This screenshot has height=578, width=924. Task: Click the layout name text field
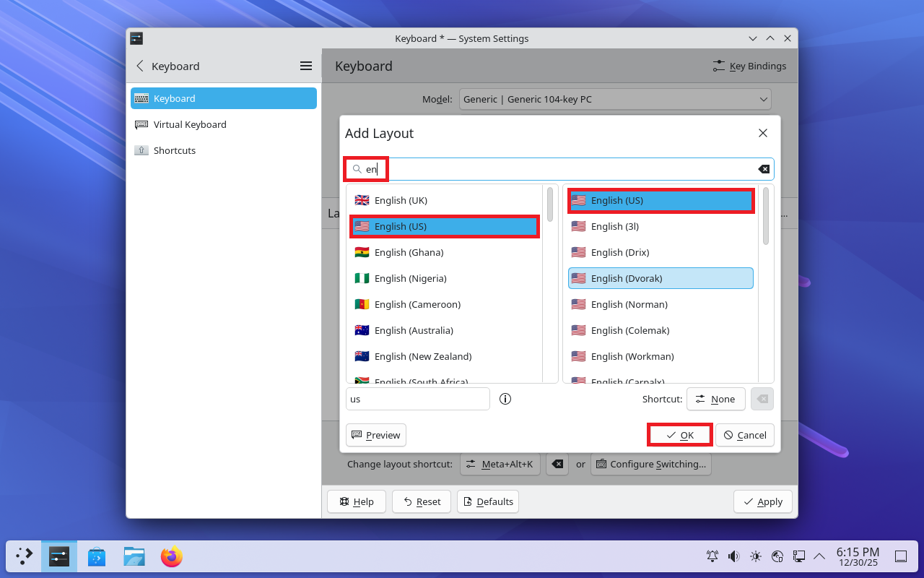(x=418, y=399)
